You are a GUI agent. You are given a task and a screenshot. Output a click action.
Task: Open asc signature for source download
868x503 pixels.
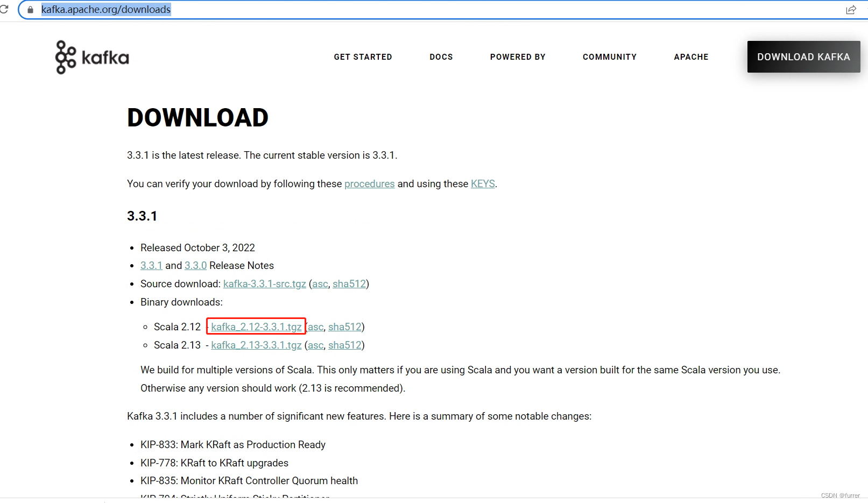pyautogui.click(x=320, y=284)
